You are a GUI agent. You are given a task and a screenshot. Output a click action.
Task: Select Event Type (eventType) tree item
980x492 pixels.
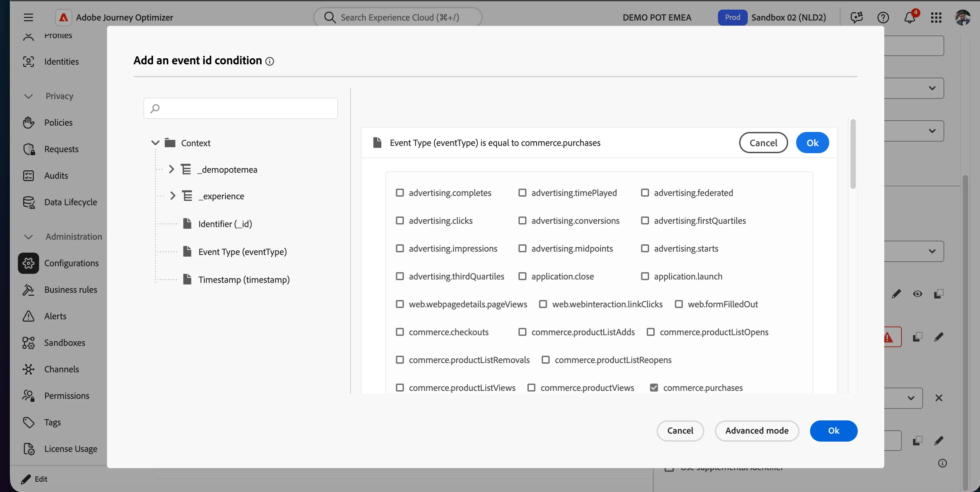point(242,252)
